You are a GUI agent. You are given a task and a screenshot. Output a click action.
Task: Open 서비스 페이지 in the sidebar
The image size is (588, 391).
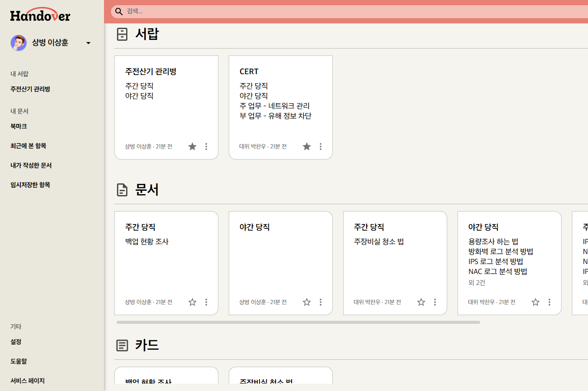(x=27, y=381)
